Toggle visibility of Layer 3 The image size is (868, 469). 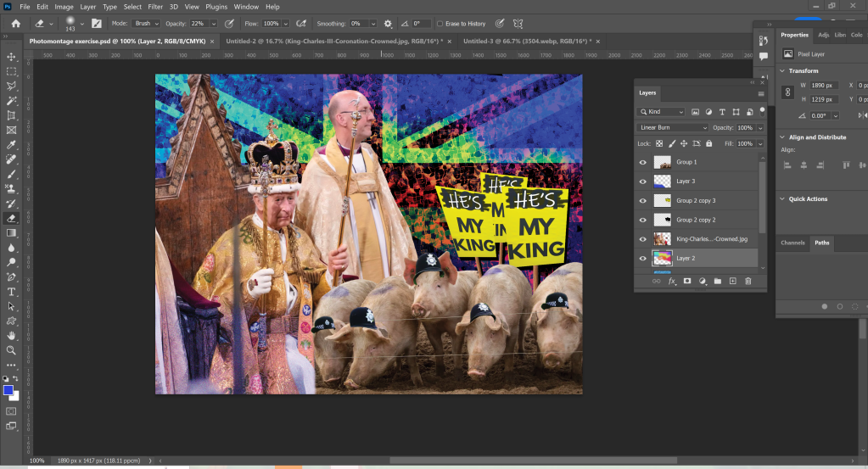[x=642, y=181]
